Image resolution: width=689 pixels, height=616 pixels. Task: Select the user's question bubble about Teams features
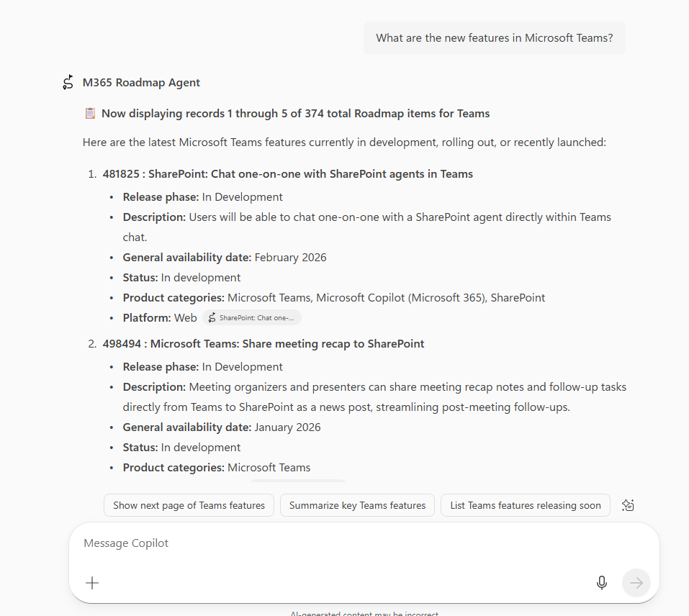[494, 37]
